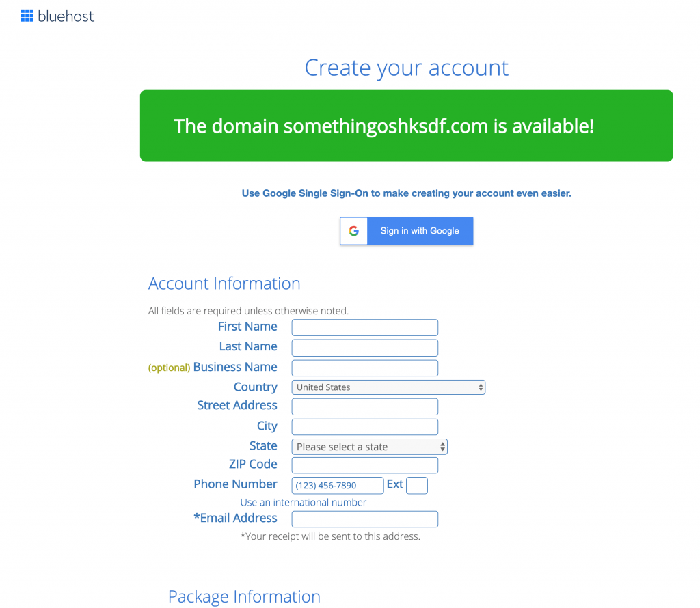The width and height of the screenshot is (700, 608).
Task: Click the Phone Number input field
Action: (x=338, y=485)
